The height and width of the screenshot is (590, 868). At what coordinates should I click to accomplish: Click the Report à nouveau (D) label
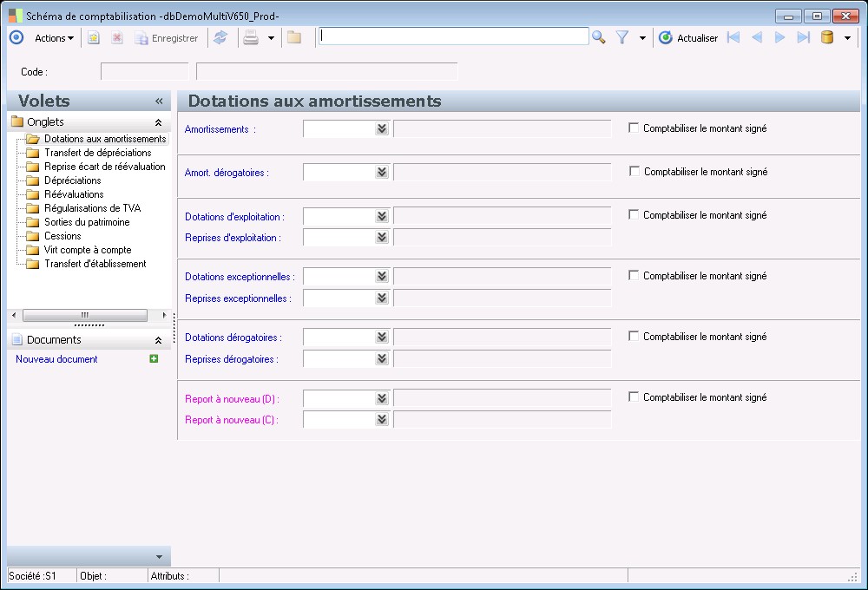point(230,399)
